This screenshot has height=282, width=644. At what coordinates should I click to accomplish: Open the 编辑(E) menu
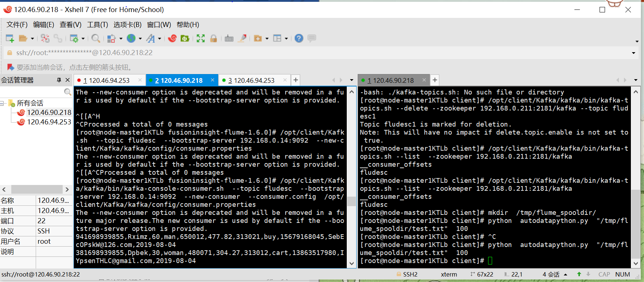click(x=44, y=24)
